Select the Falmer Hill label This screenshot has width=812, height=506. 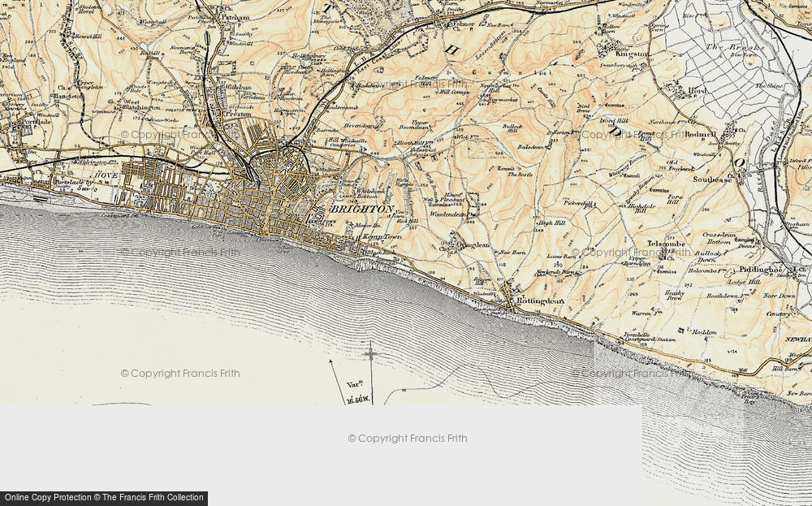point(424,80)
